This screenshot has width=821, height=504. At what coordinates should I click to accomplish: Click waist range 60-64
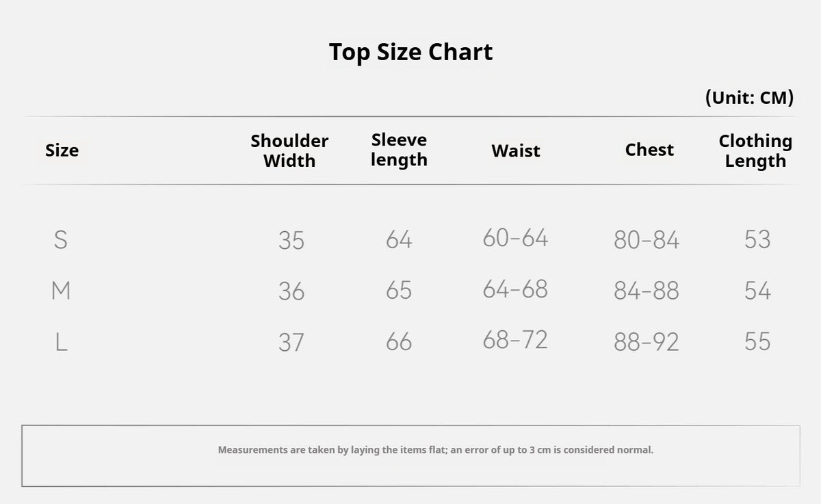click(515, 238)
